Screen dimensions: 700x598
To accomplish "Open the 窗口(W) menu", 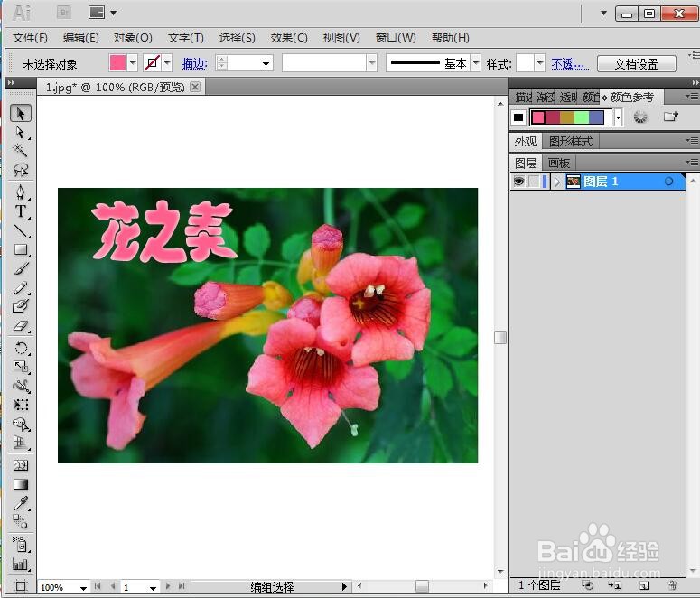I will (396, 38).
